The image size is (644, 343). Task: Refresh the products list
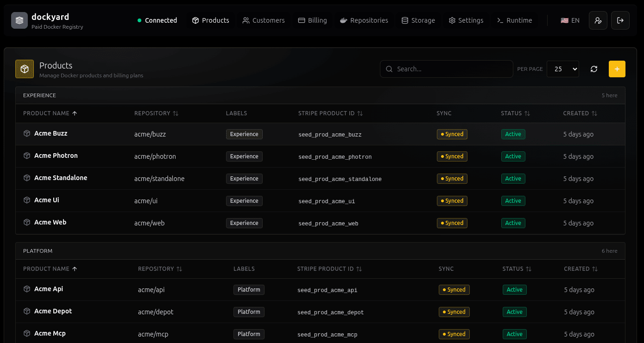(x=594, y=69)
